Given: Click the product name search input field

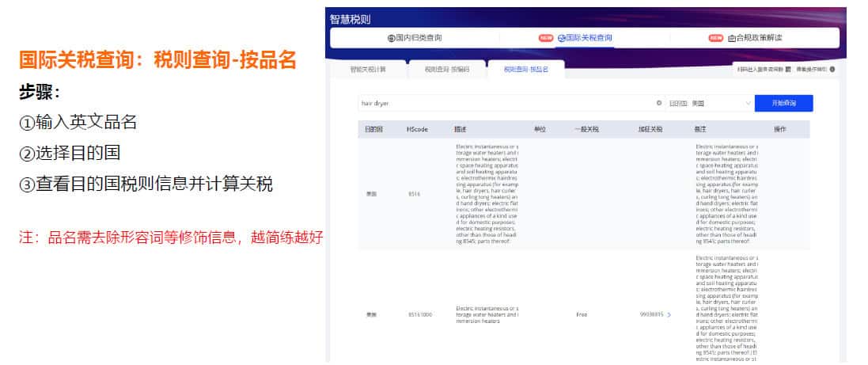Looking at the screenshot, I should point(506,103).
